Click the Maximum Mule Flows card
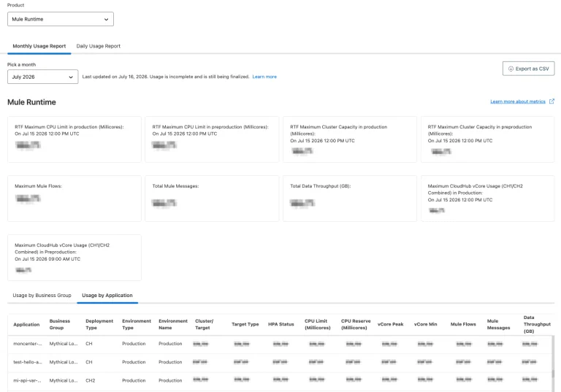561x392 pixels. (x=75, y=199)
